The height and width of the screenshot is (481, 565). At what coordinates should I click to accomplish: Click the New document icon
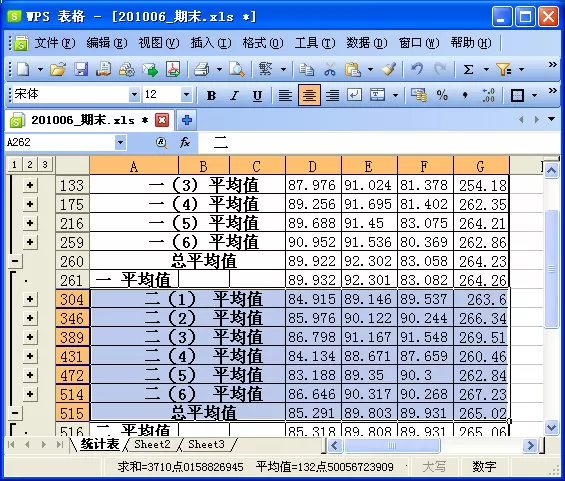[23, 69]
